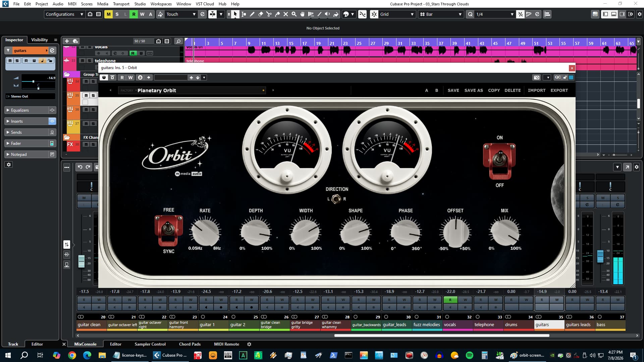Image resolution: width=644 pixels, height=362 pixels.
Task: Pick the Erase tool
Action: 261,14
